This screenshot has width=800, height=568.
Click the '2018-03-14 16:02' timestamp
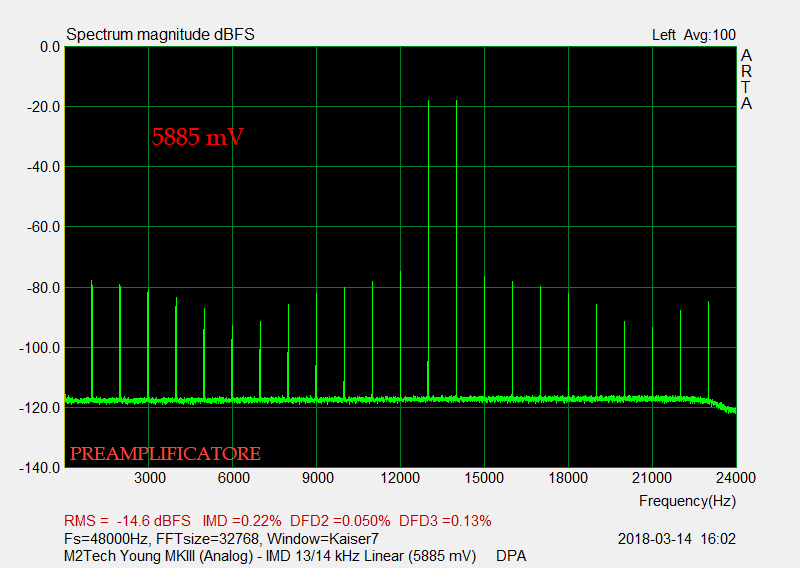click(x=677, y=538)
